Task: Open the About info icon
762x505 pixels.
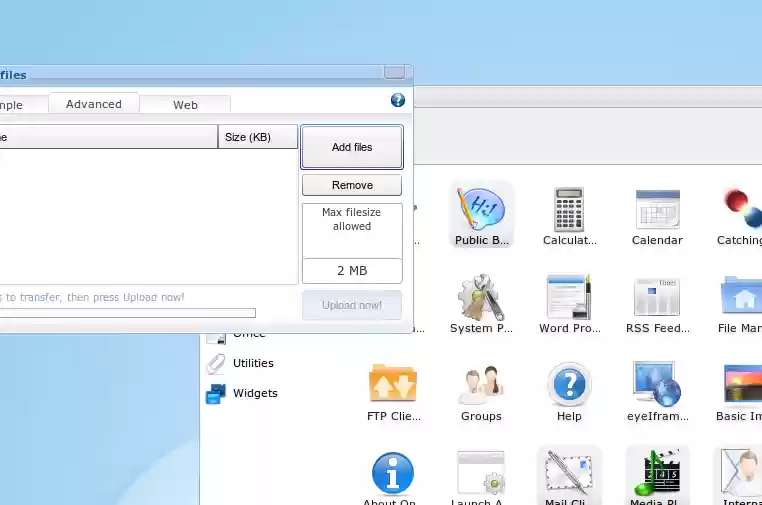Action: [x=393, y=473]
